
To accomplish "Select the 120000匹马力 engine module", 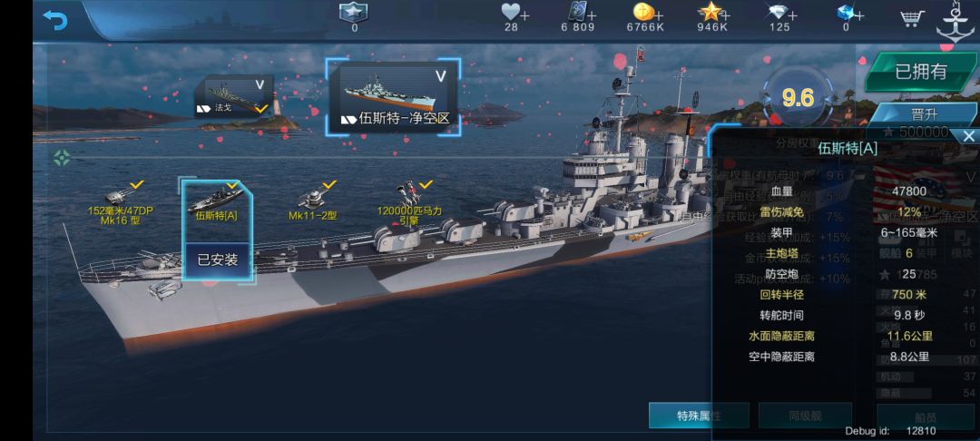I will 409,203.
